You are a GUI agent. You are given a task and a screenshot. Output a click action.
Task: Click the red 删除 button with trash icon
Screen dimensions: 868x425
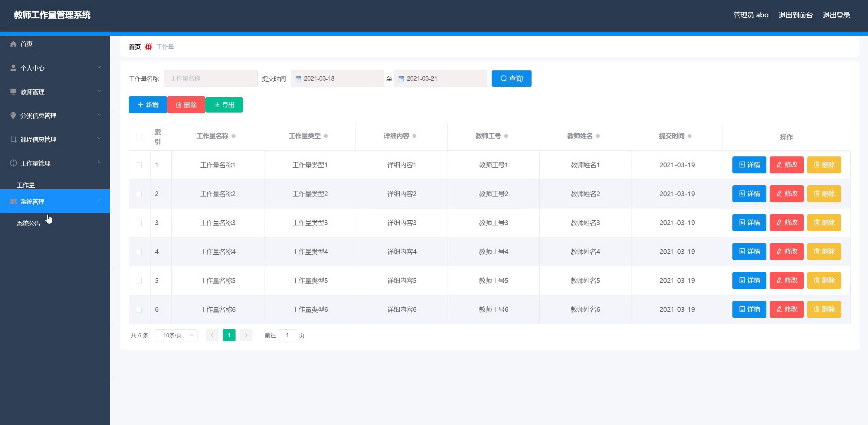(186, 105)
